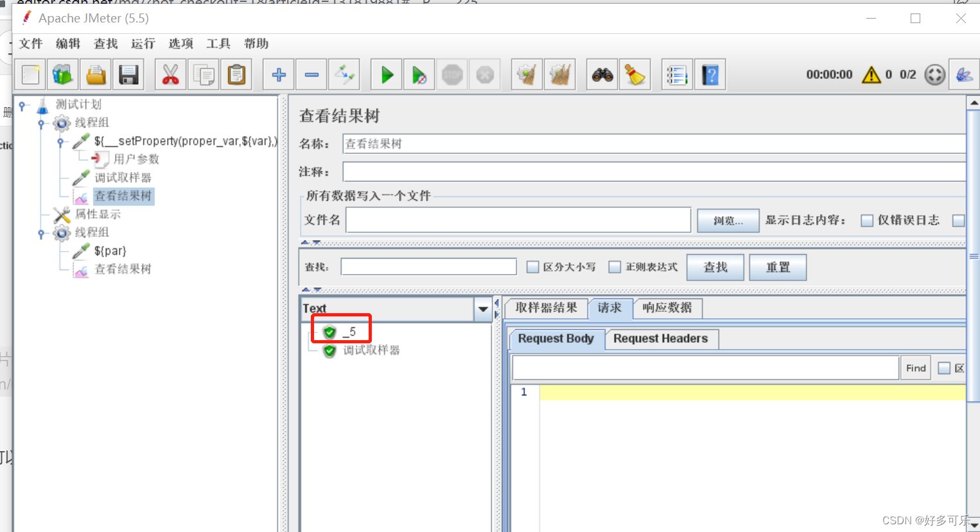
Task: Click the Toggle enable/disable icon
Action: [x=344, y=75]
